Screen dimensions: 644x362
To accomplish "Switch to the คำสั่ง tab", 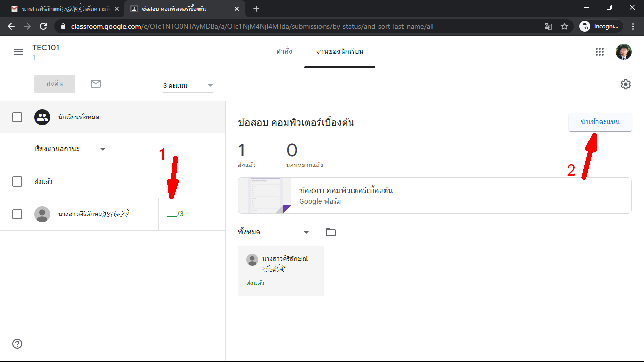I will pyautogui.click(x=284, y=52).
